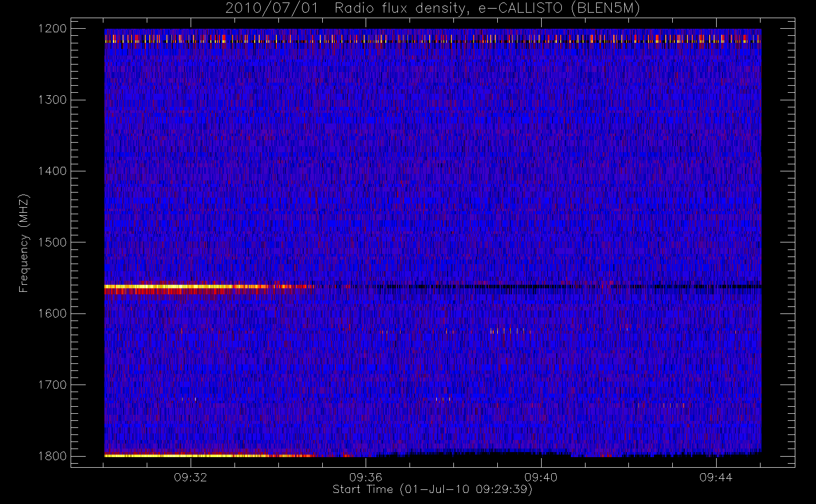Screen dimensions: 816x504
Task: Click the 1500 frequency tick label
Action: click(x=53, y=242)
